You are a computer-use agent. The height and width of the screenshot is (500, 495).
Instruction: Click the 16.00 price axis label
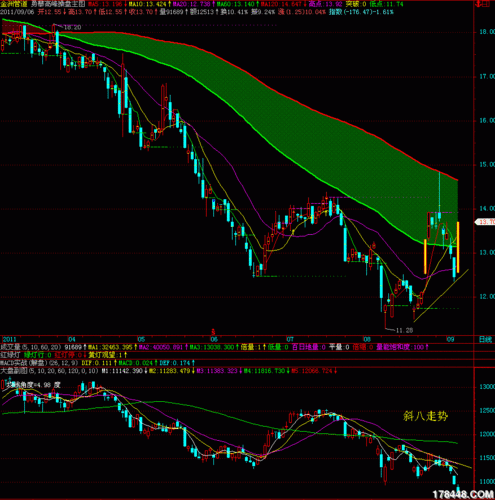pyautogui.click(x=487, y=121)
